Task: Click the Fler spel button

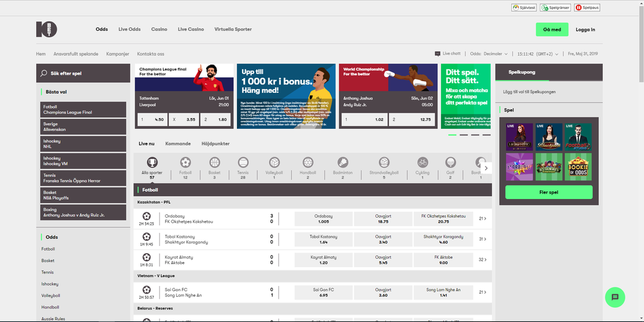Action: (x=549, y=192)
